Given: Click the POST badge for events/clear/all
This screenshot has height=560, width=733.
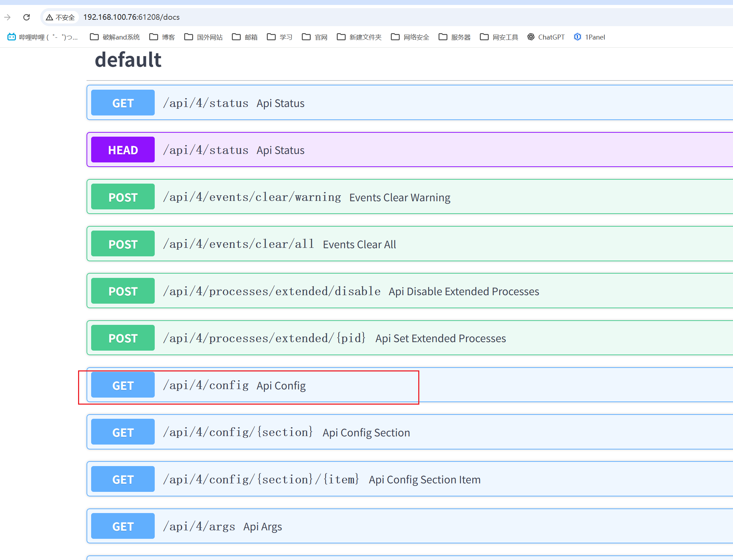Looking at the screenshot, I should click(123, 244).
